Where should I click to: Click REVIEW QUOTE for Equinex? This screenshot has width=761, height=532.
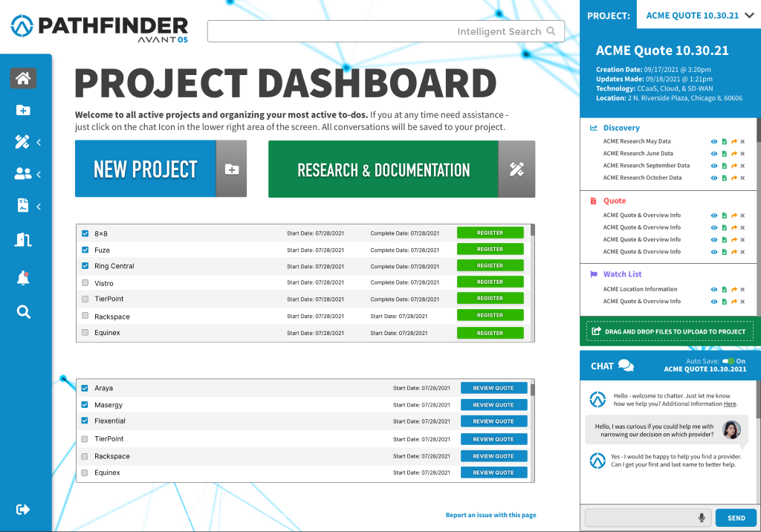[x=493, y=473]
